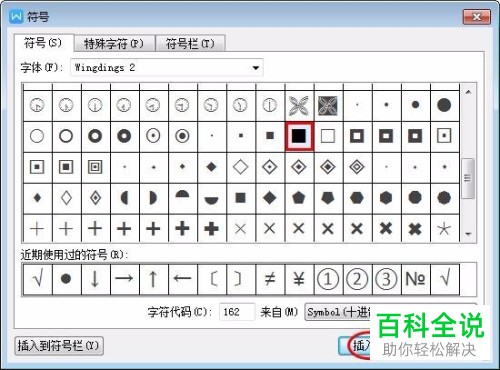Click the highlighted large black square symbol
This screenshot has height=370, width=500.
[x=299, y=136]
